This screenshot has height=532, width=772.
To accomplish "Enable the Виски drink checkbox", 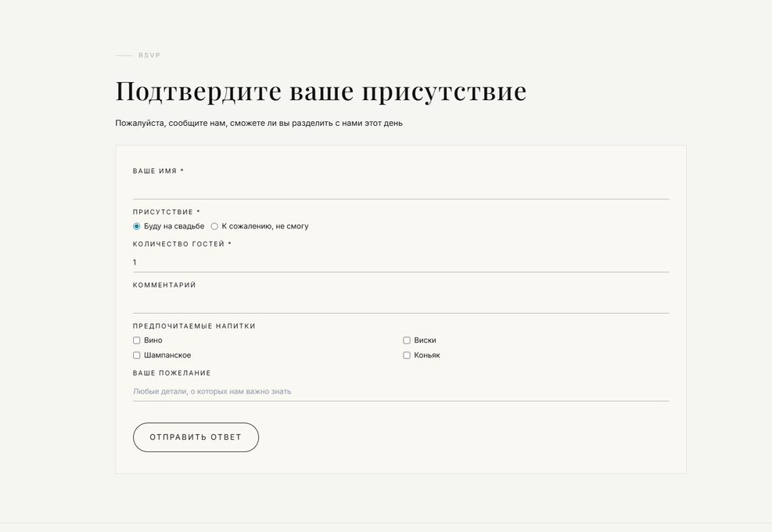I will pyautogui.click(x=407, y=340).
